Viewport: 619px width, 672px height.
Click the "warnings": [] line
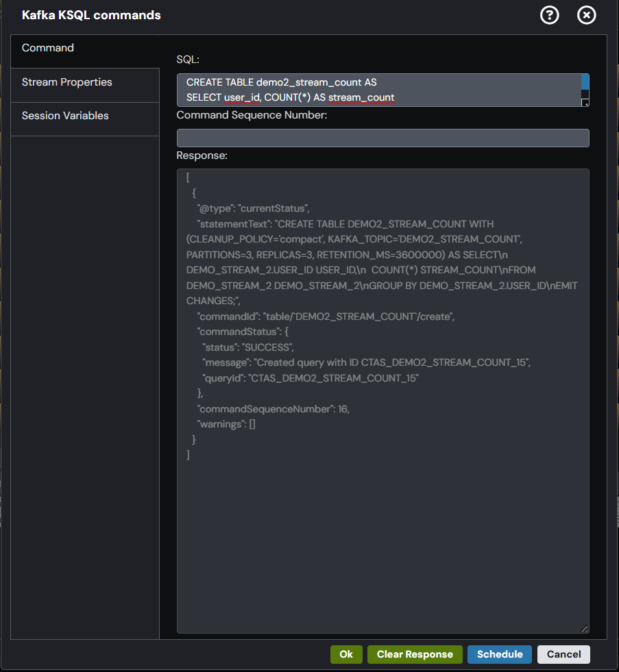tap(226, 424)
